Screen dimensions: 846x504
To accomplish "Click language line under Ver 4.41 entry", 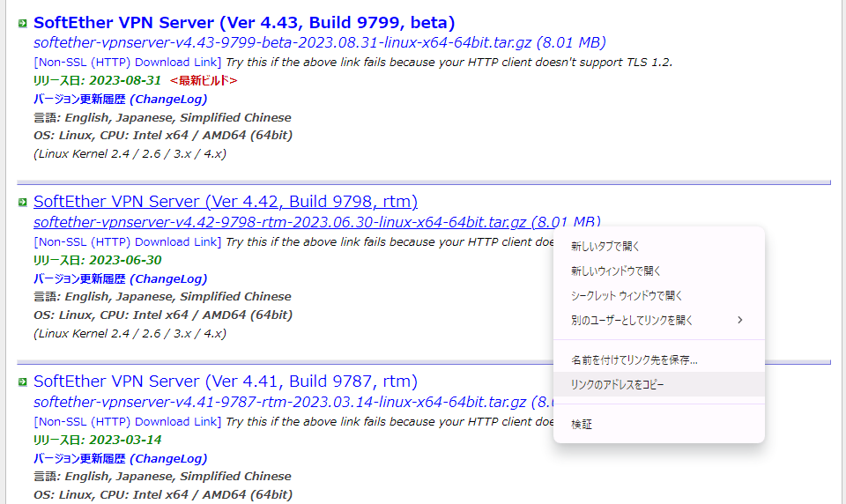I will (x=162, y=477).
